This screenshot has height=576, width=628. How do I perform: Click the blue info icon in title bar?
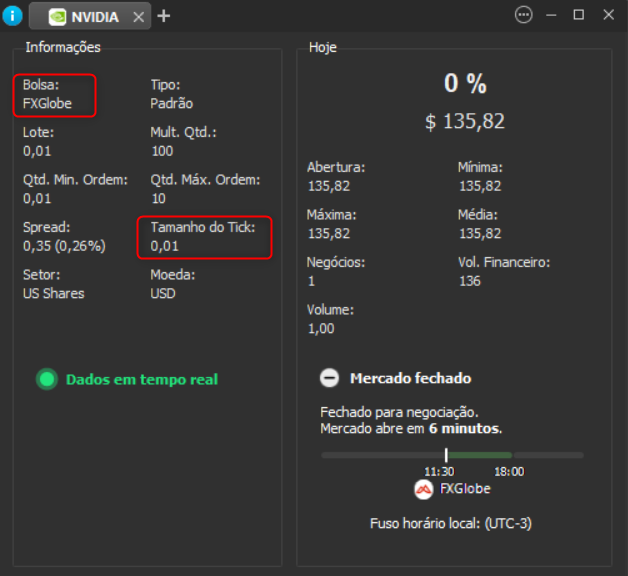(x=13, y=16)
